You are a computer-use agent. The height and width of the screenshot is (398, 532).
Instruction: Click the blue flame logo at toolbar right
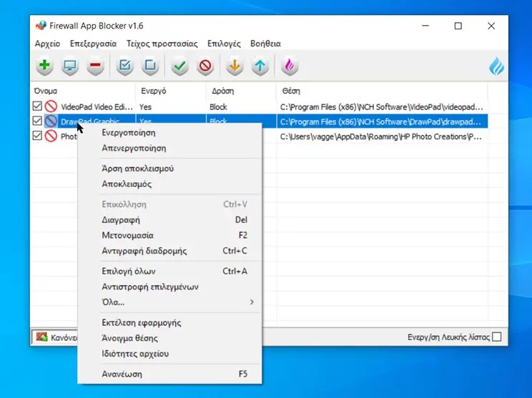pyautogui.click(x=496, y=66)
